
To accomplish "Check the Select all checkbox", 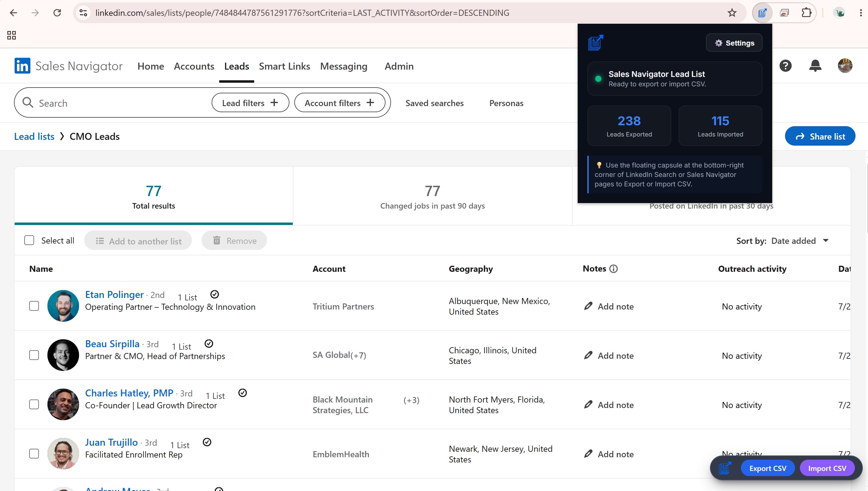I will 29,240.
